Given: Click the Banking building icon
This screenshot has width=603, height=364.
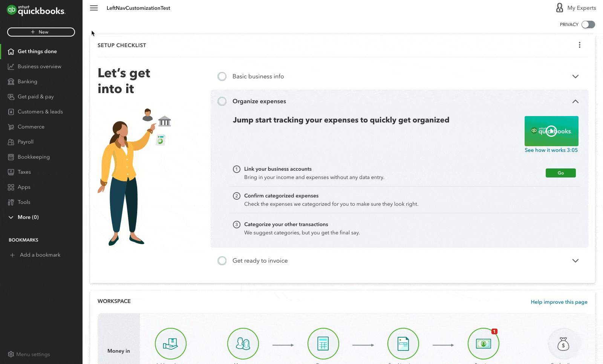Looking at the screenshot, I should point(11,82).
